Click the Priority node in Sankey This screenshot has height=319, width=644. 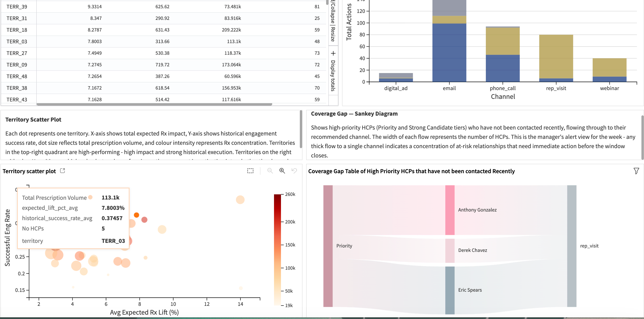click(x=328, y=246)
